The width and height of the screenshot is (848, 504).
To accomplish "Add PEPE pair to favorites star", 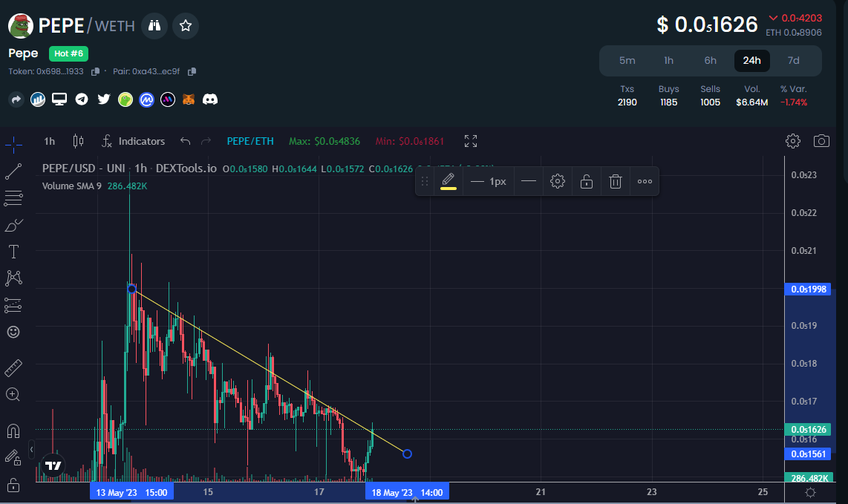I will point(186,26).
